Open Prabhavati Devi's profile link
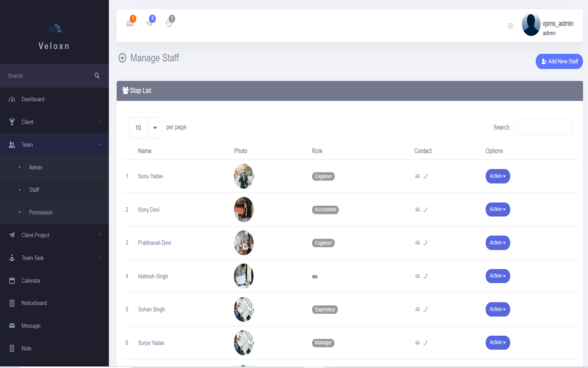The height and width of the screenshot is (368, 588). [x=154, y=242]
